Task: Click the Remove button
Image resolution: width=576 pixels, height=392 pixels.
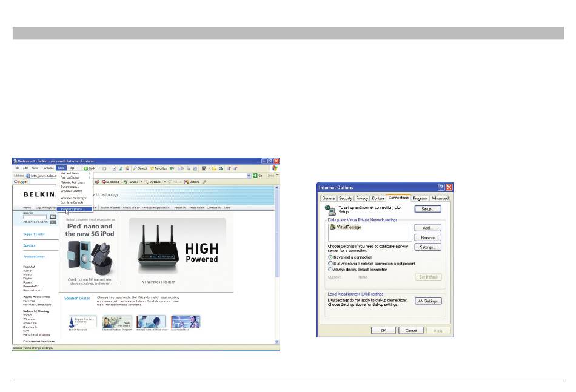Action: pos(428,238)
